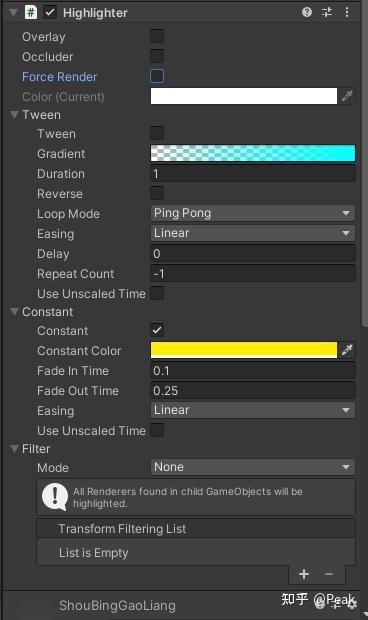Collapse the Constant section foldout
Image resolution: width=368 pixels, height=620 pixels.
15,312
